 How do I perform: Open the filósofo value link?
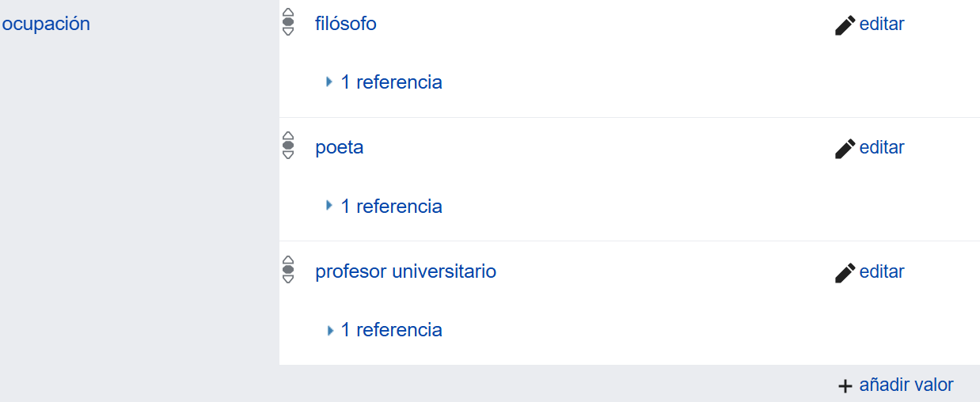346,24
